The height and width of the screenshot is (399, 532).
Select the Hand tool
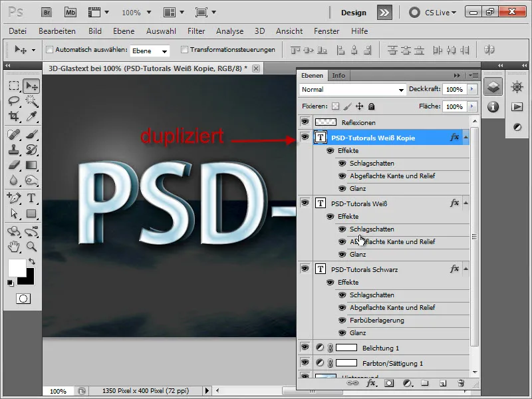coord(13,246)
